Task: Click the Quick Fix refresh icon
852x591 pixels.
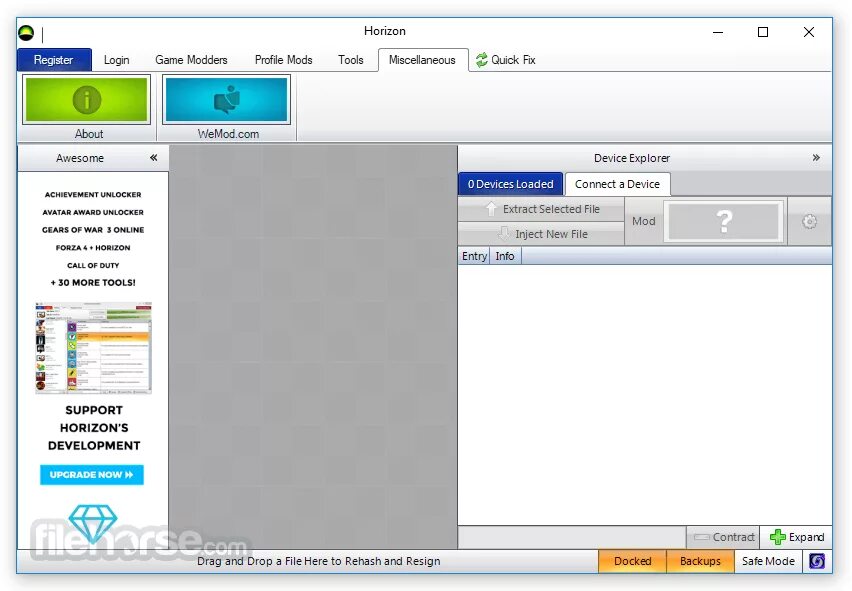Action: [x=481, y=60]
